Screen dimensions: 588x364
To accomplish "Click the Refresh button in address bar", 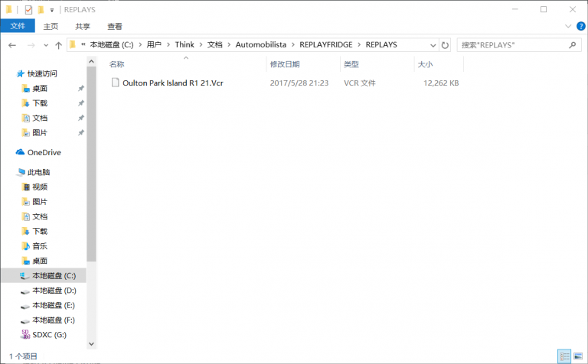I will 445,45.
